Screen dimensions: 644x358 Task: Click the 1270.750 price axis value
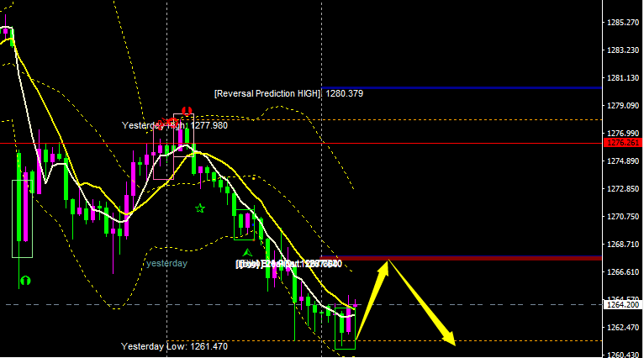coord(623,216)
